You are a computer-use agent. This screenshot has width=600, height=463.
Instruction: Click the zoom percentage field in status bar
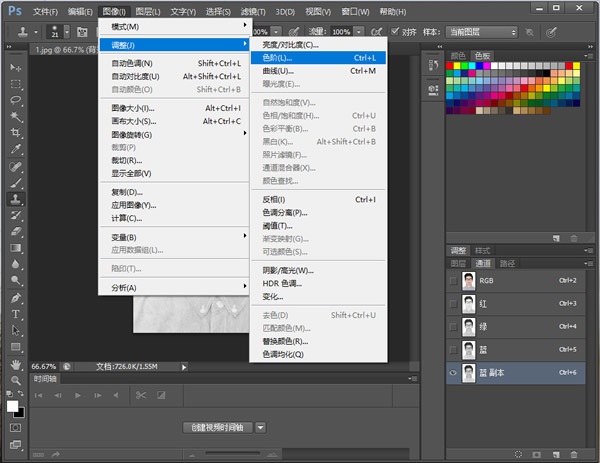pos(44,367)
